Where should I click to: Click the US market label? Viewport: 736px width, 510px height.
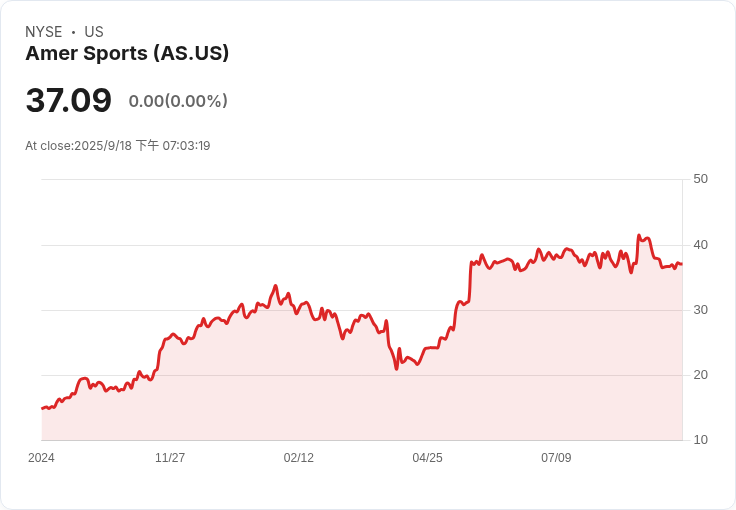pyautogui.click(x=94, y=32)
